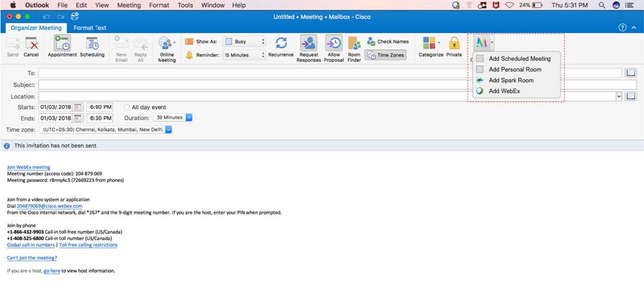
Task: Open the Apple menu
Action: pos(12,5)
